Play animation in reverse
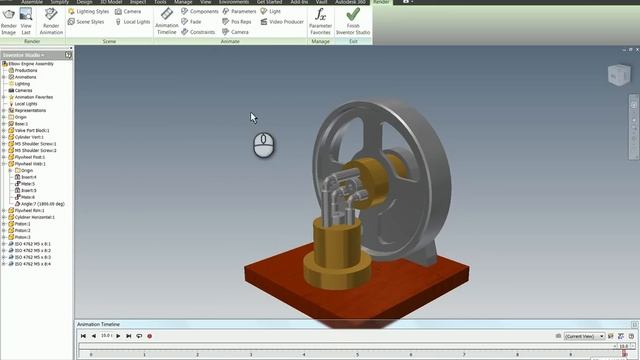640x360 pixels. [94, 336]
